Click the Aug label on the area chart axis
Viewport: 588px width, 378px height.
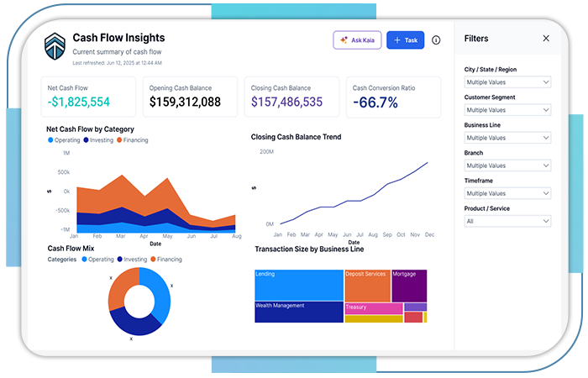tap(237, 236)
